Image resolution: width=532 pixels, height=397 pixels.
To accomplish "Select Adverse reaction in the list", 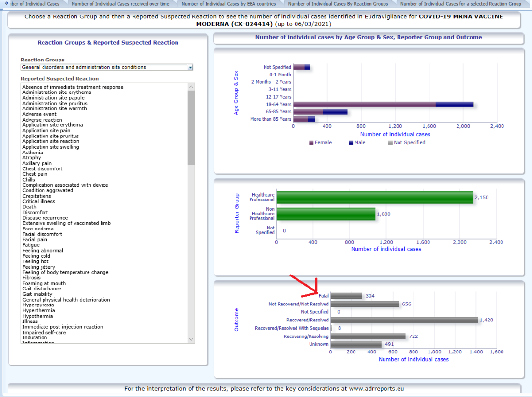I will click(x=42, y=120).
